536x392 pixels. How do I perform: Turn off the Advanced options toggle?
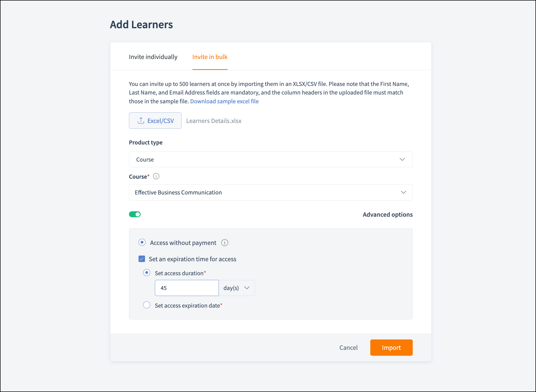(135, 214)
